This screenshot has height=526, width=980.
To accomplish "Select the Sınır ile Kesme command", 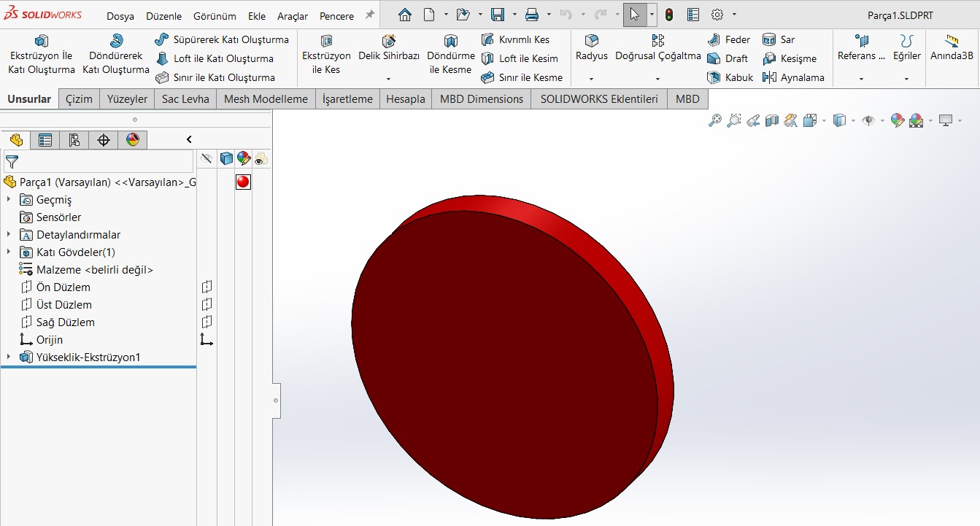I will [x=522, y=77].
